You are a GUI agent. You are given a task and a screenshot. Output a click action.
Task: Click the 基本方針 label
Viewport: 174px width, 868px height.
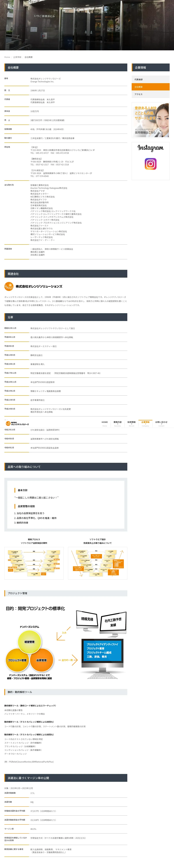[23, 490]
